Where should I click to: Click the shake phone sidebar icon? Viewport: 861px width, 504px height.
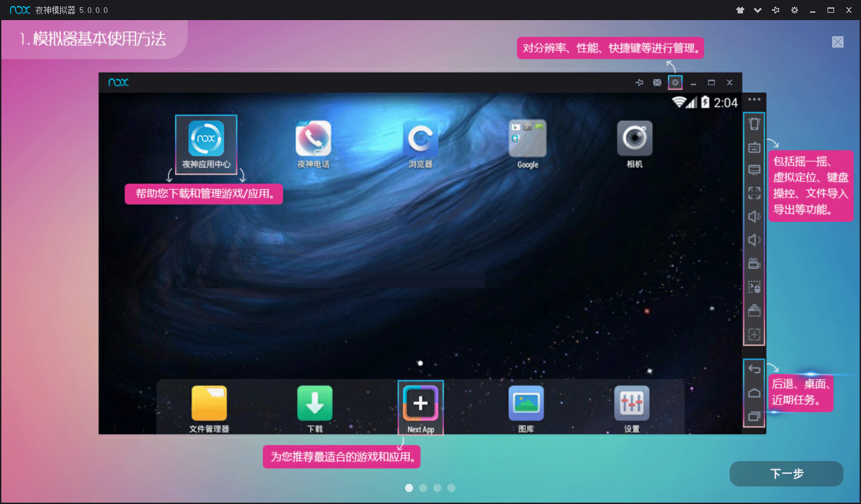[754, 124]
